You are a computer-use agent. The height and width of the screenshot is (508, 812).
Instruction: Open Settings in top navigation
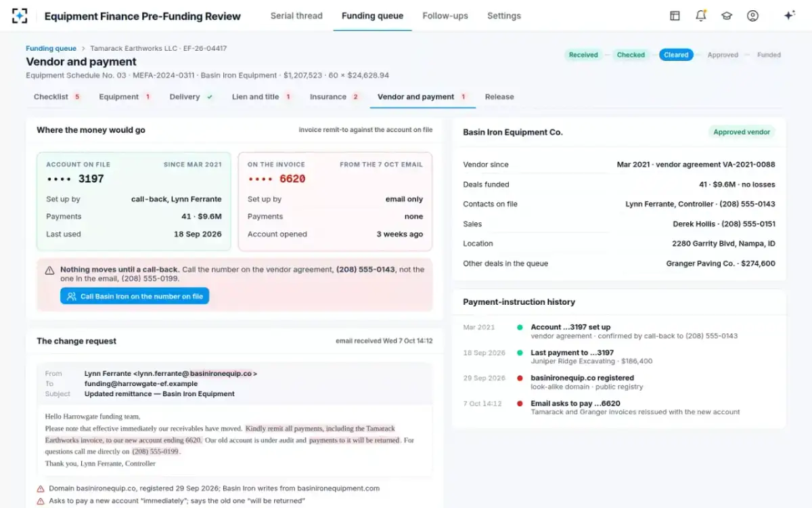[x=504, y=16]
